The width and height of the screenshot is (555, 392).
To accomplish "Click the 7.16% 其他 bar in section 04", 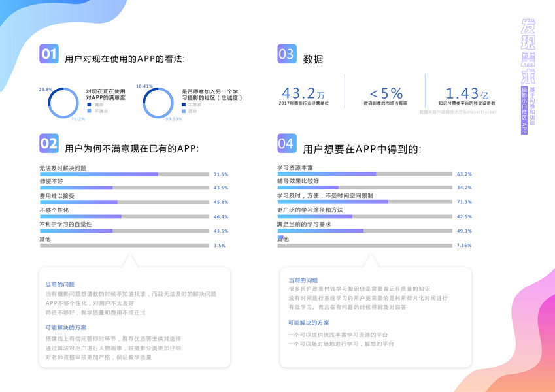I will pyautogui.click(x=365, y=246).
